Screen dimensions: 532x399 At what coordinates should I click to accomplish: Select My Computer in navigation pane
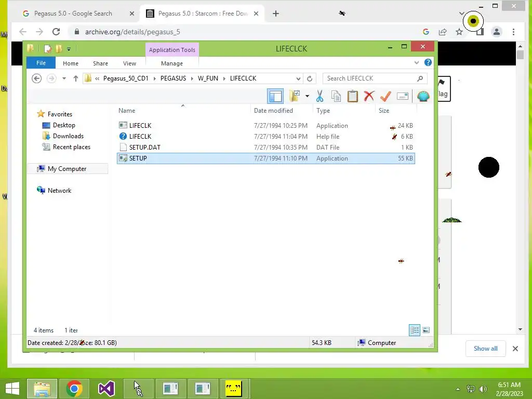67,169
